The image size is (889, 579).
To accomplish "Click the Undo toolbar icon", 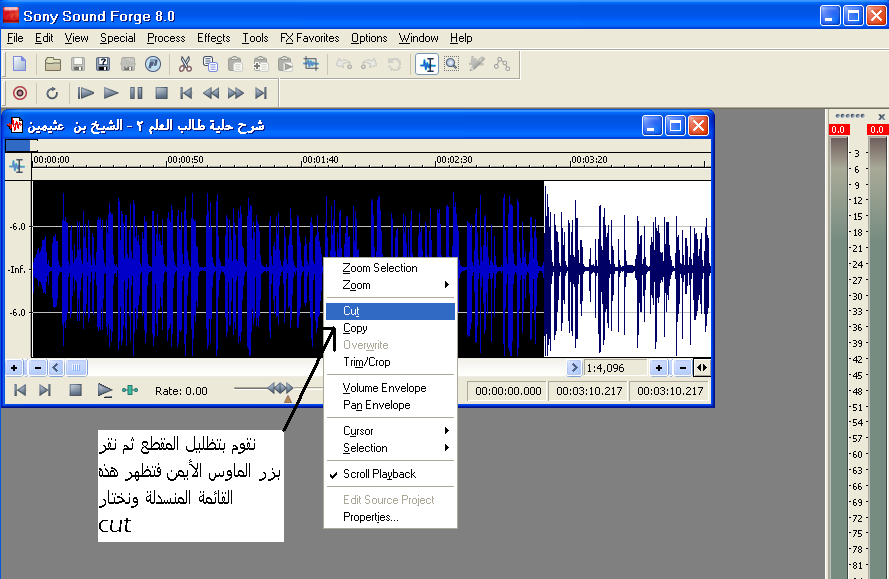I will coord(344,64).
